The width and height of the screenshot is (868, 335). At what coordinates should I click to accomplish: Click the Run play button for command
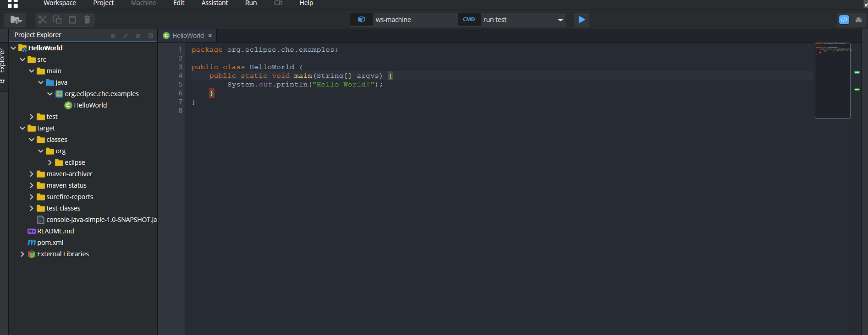pyautogui.click(x=582, y=20)
